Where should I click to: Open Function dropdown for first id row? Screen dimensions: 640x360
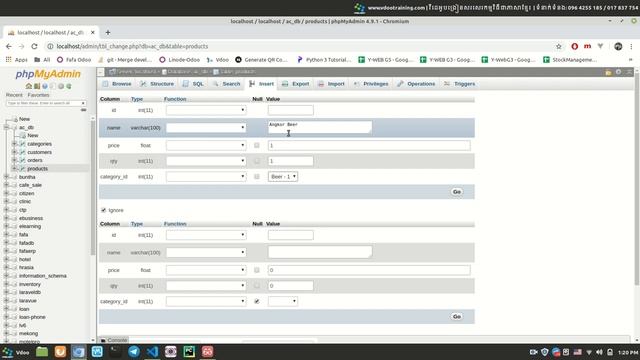(x=206, y=110)
